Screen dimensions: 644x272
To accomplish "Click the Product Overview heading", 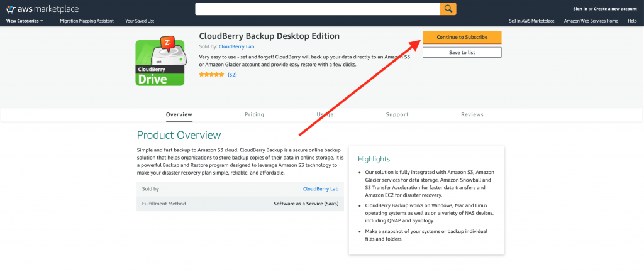I will coord(179,135).
